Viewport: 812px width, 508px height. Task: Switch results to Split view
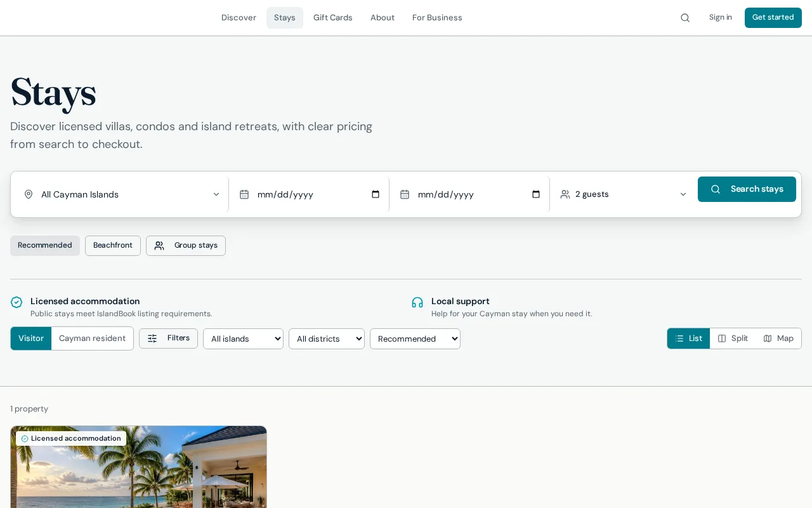pyautogui.click(x=733, y=338)
